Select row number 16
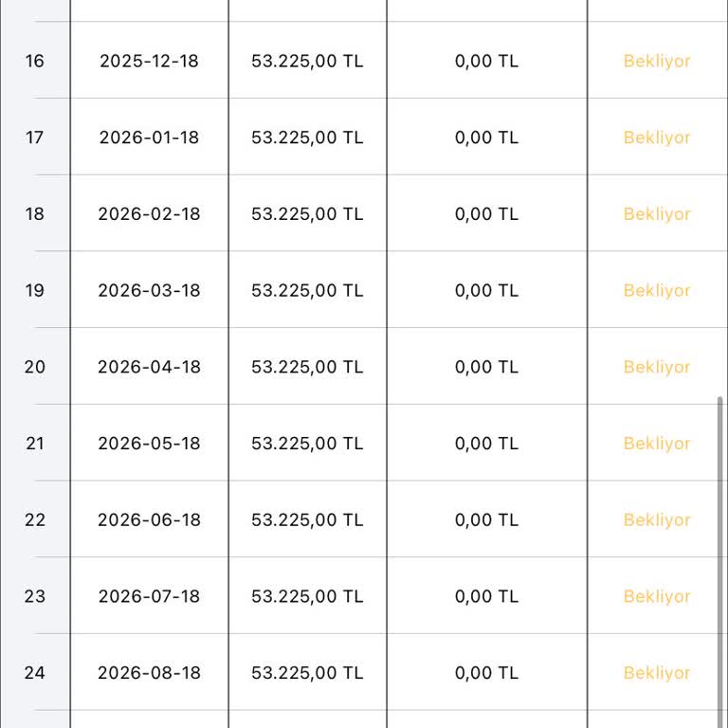 point(35,61)
